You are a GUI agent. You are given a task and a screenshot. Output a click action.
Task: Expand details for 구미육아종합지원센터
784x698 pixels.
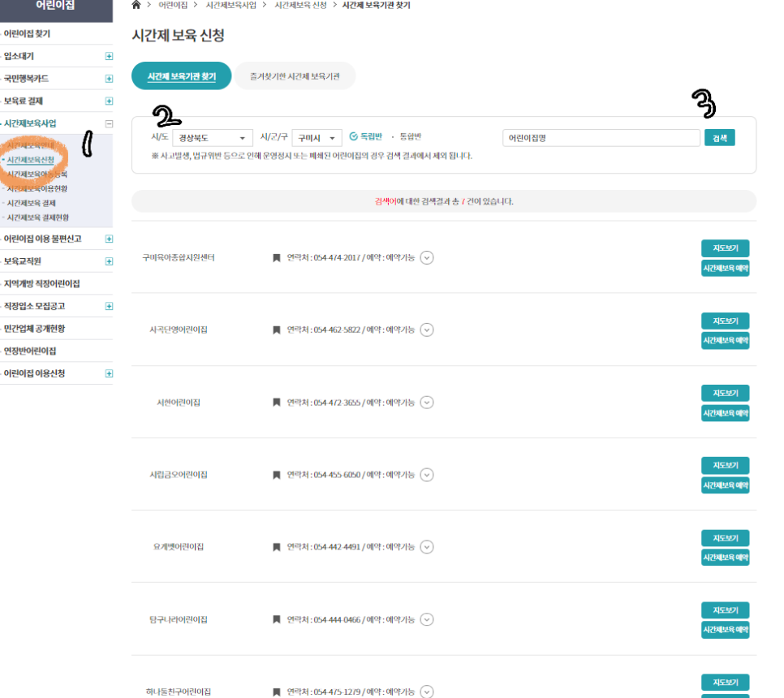pos(427,258)
